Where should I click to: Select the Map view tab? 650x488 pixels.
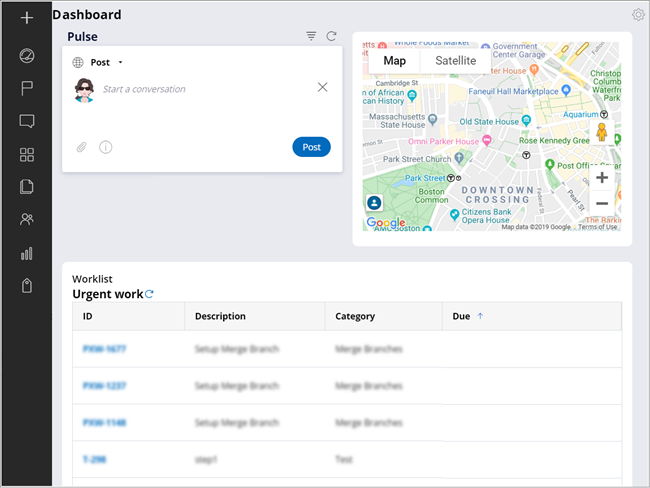point(395,61)
